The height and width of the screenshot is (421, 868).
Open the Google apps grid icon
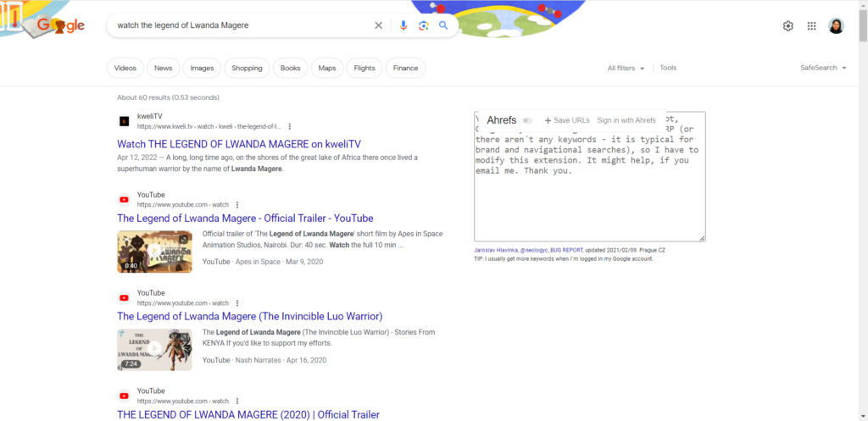(811, 26)
